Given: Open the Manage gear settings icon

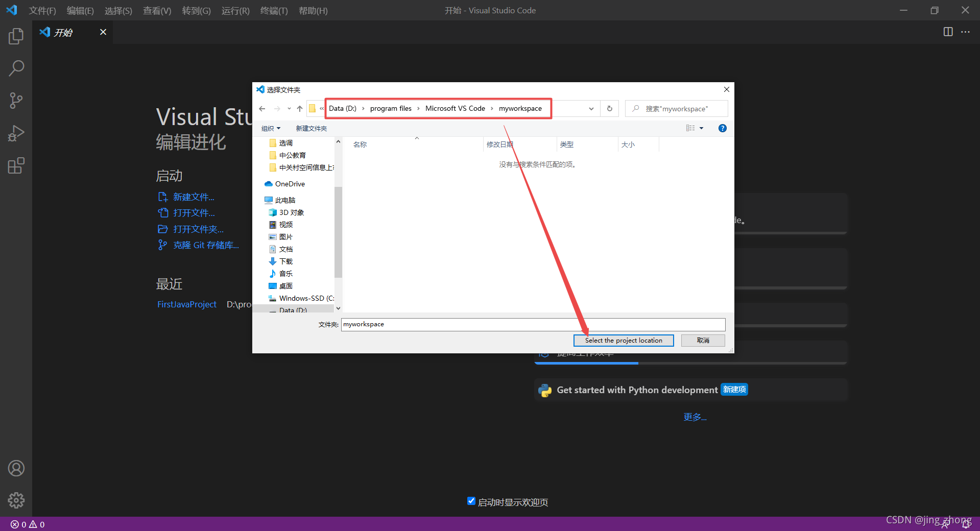Looking at the screenshot, I should [x=16, y=500].
